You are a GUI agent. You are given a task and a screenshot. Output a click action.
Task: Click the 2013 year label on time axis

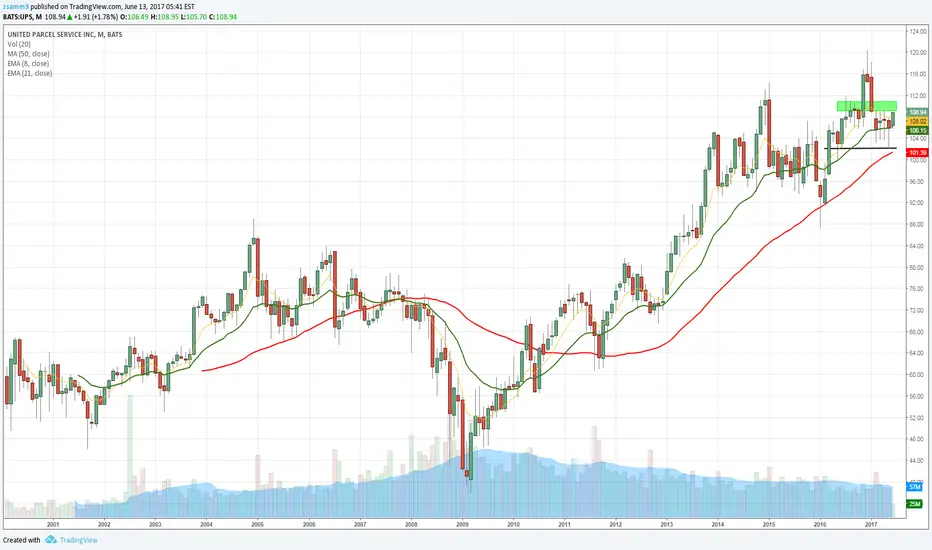pyautogui.click(x=667, y=524)
